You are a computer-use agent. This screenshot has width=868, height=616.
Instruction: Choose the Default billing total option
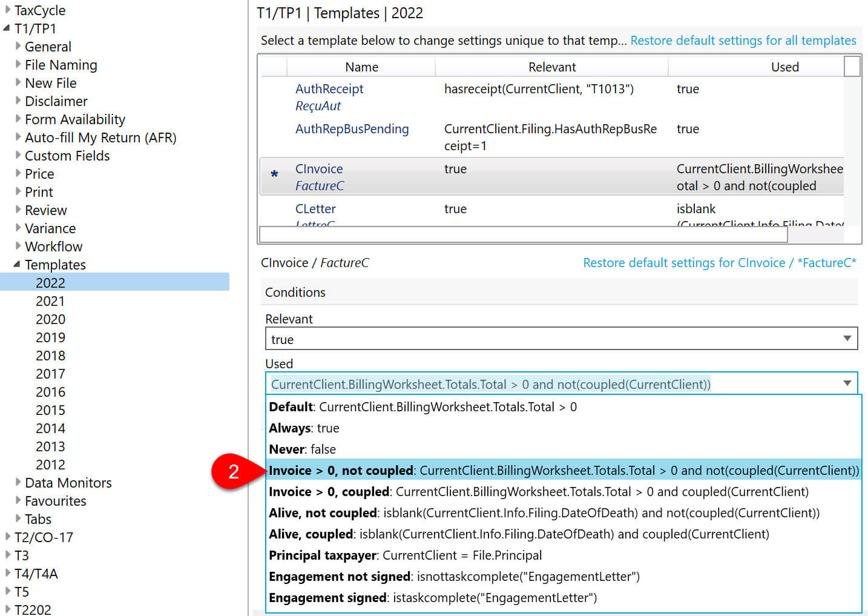564,407
